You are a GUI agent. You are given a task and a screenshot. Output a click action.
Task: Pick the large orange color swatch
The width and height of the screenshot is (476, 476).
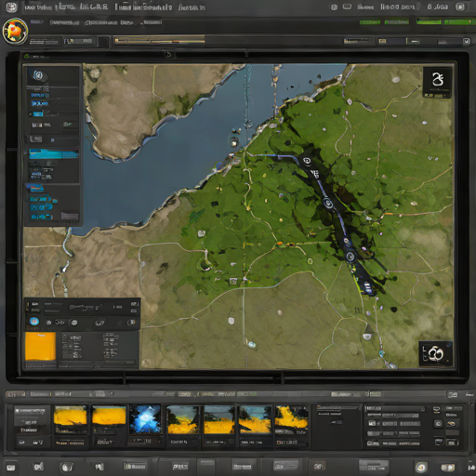[40, 346]
